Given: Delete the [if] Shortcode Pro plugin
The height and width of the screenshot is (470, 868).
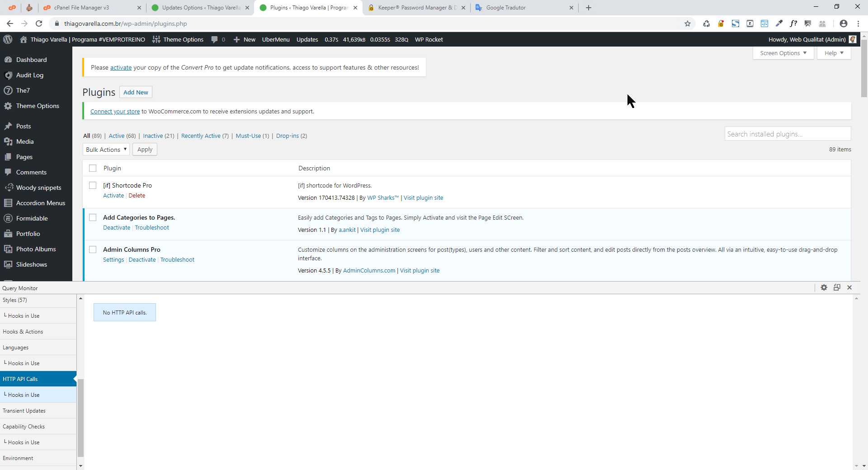Looking at the screenshot, I should point(137,196).
